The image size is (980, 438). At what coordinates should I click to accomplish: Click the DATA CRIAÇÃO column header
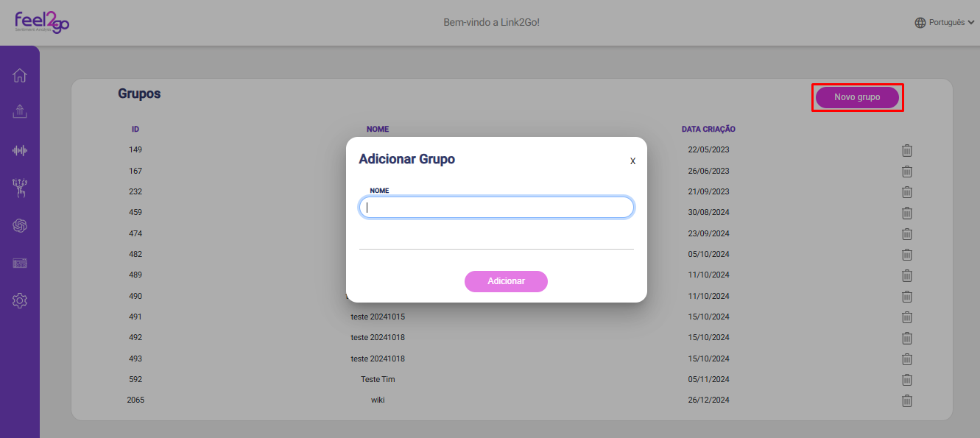pyautogui.click(x=708, y=129)
